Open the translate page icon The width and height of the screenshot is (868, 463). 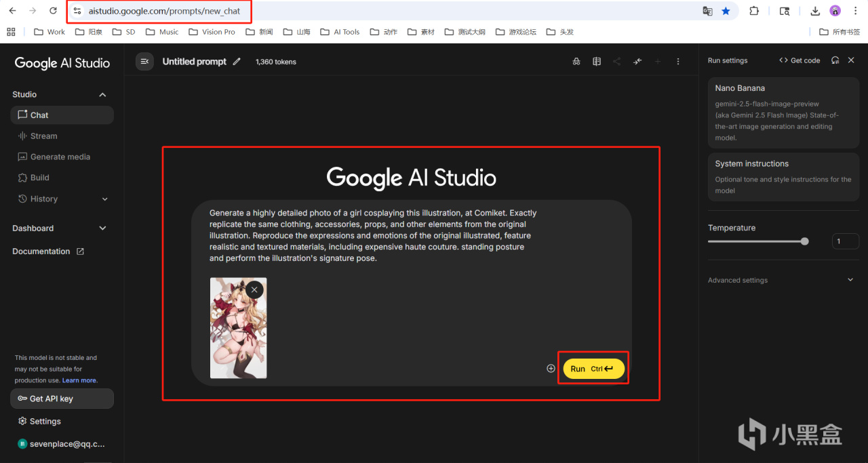[707, 11]
